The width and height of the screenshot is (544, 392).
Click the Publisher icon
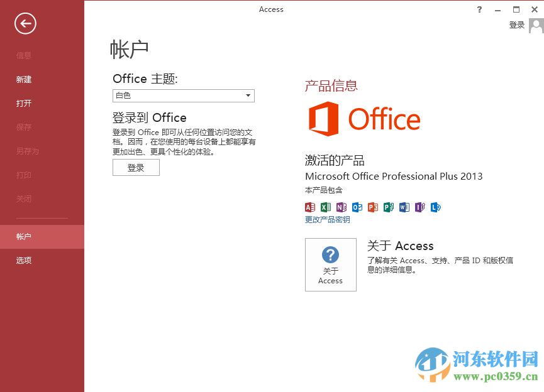389,207
